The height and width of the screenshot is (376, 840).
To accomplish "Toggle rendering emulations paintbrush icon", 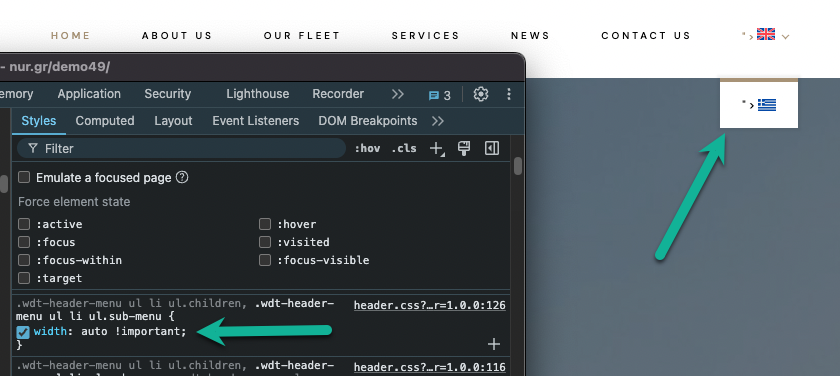I will [x=464, y=148].
